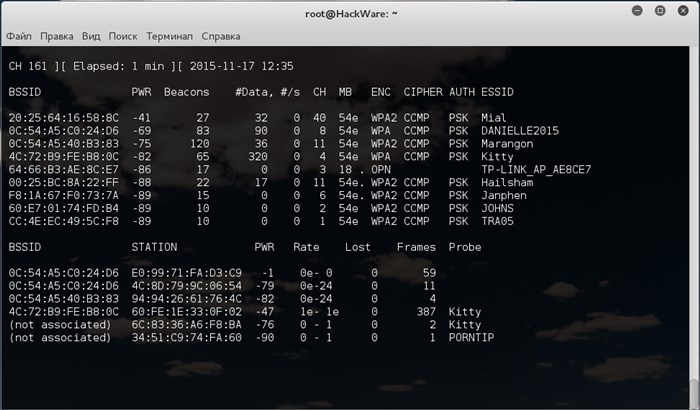Click the ESSID column header

(x=497, y=92)
